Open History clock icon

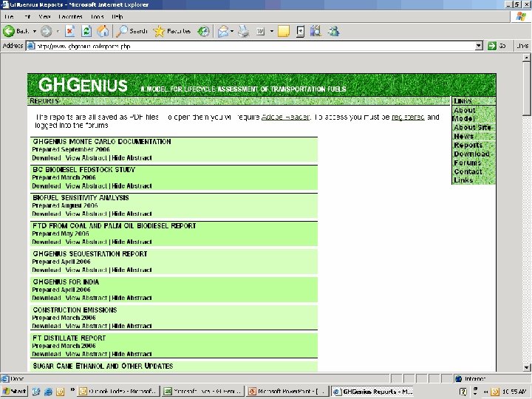pyautogui.click(x=204, y=31)
